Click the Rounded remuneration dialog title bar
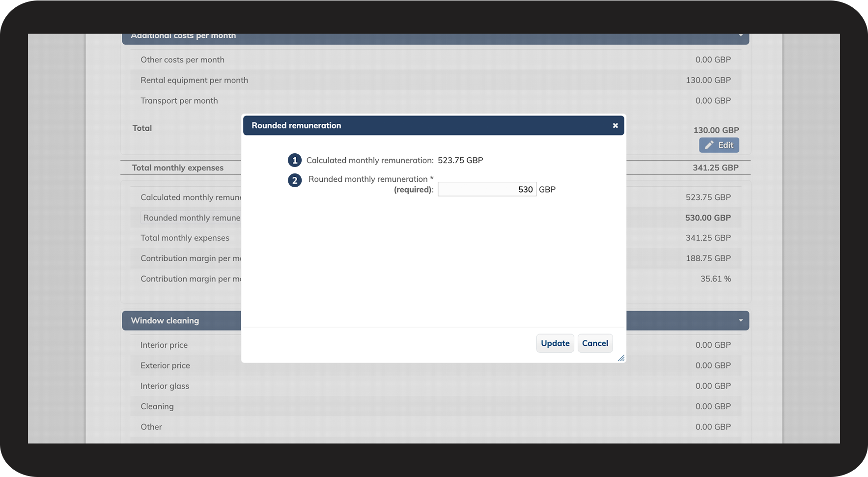 pos(433,126)
